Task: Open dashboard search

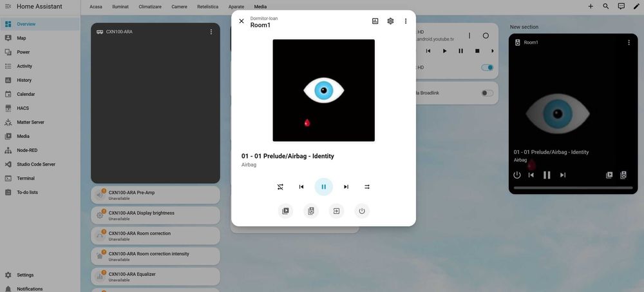Action: pos(606,6)
